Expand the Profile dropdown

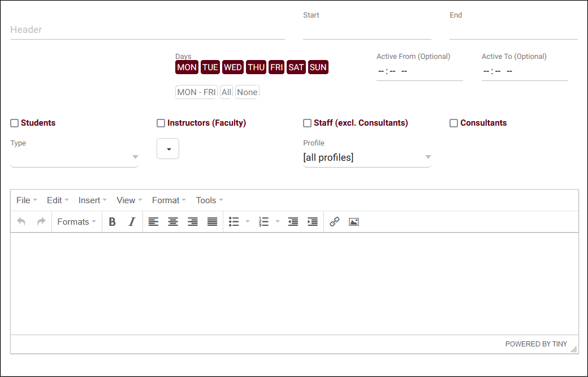coord(367,157)
